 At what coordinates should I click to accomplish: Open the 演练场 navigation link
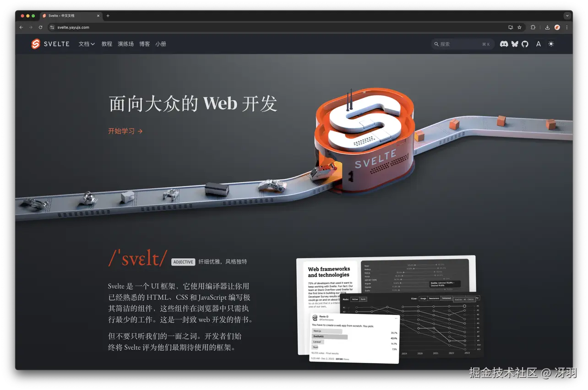tap(126, 44)
